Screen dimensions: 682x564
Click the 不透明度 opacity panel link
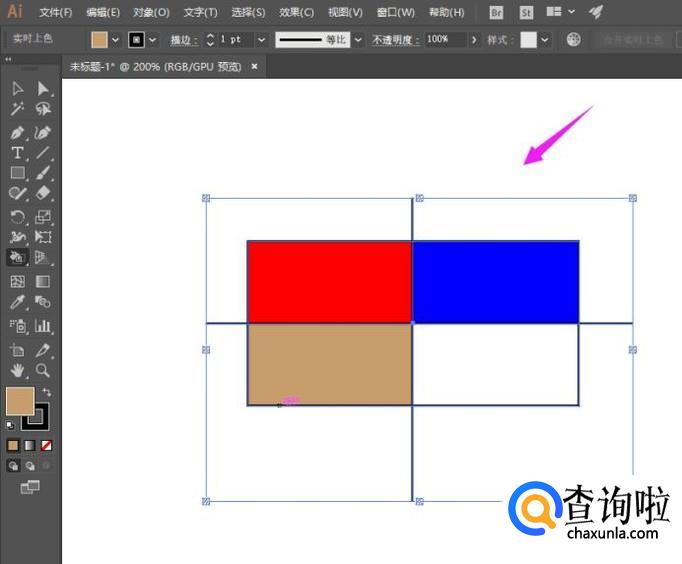395,40
